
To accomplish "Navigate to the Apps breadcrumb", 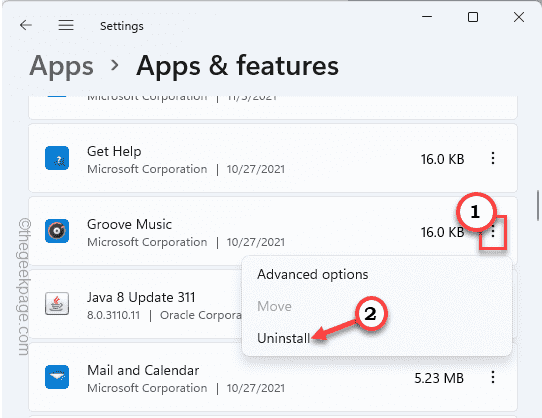I will coord(62,66).
